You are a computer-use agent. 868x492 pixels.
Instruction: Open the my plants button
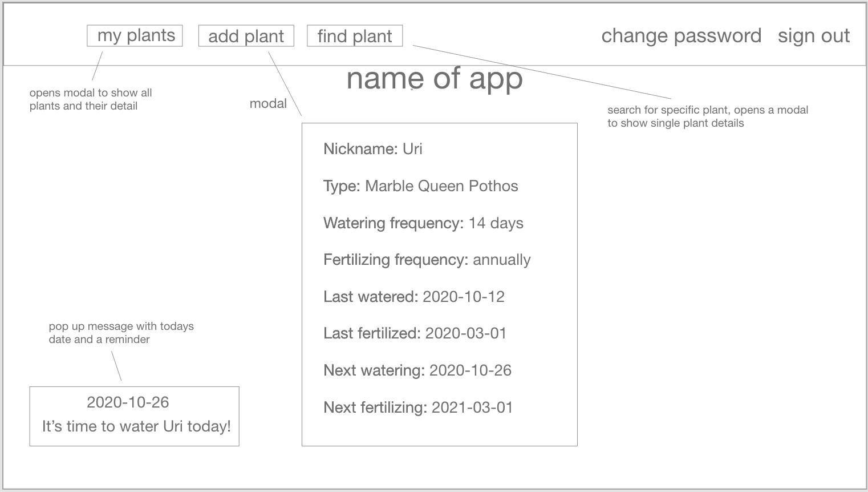(135, 35)
